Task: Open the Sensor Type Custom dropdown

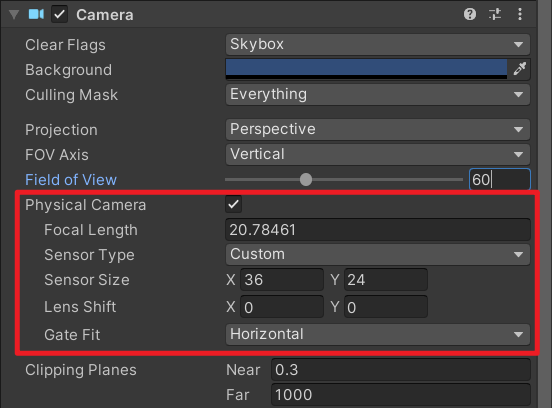Action: click(x=378, y=254)
